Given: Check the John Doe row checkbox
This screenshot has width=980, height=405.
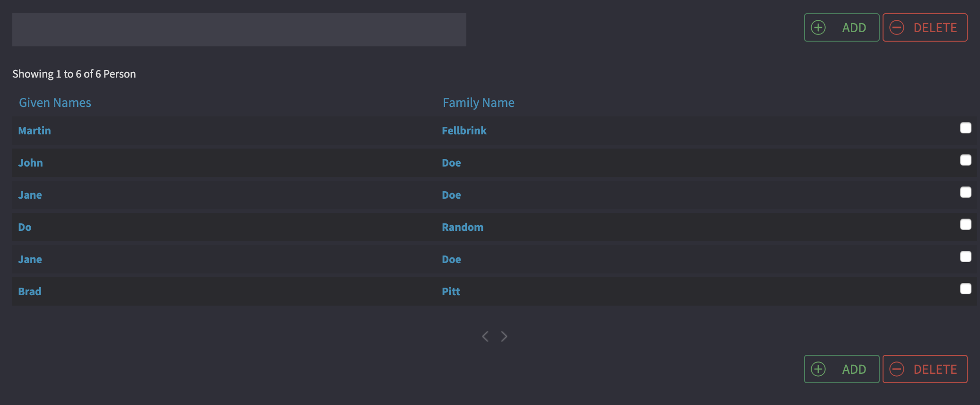Looking at the screenshot, I should coord(965,160).
